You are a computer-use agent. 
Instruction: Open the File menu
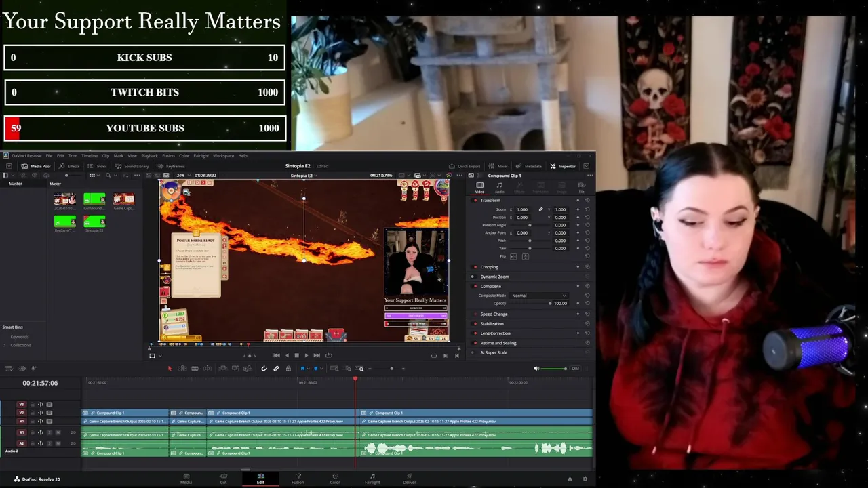point(49,156)
